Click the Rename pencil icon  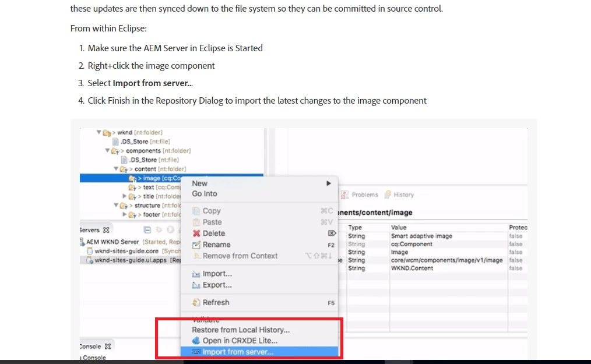(196, 245)
